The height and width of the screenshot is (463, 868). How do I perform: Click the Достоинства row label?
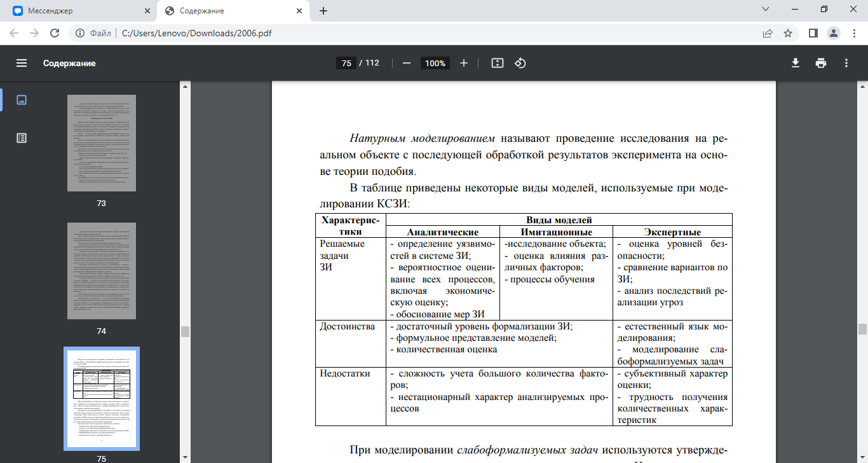(348, 326)
